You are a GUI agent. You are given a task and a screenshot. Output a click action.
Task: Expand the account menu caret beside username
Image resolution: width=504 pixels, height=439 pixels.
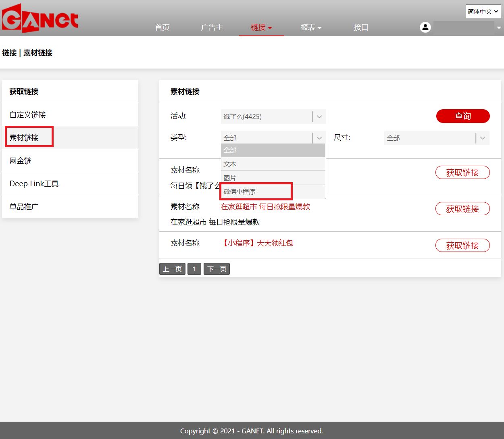pos(499,28)
